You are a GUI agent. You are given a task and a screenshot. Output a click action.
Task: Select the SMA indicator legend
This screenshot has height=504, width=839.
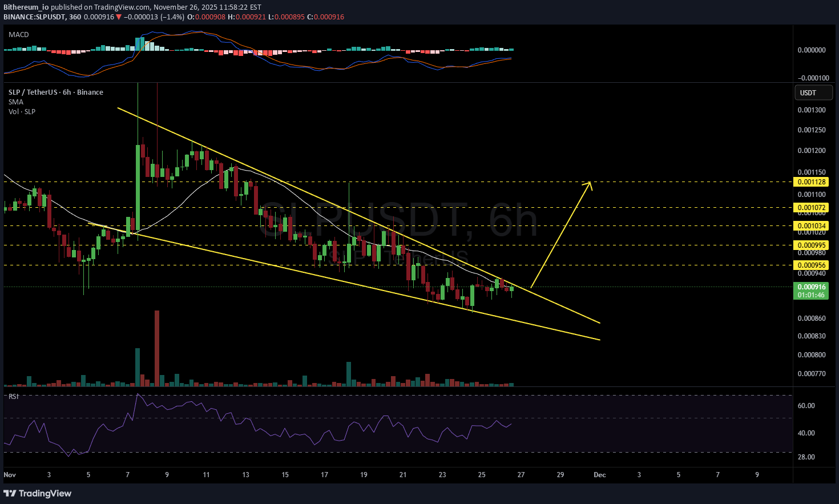16,102
